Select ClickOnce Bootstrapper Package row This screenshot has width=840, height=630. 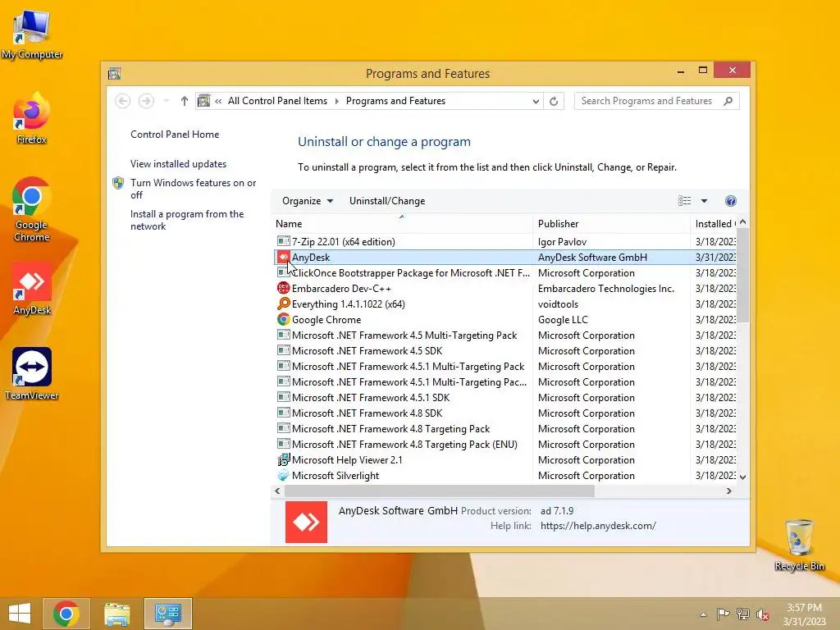505,272
